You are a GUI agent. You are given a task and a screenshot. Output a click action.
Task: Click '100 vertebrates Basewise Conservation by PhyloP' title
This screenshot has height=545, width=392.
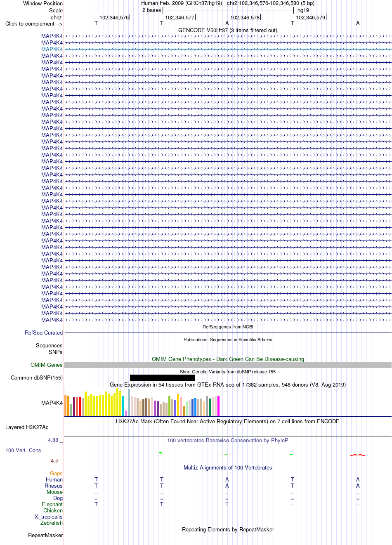tap(228, 440)
